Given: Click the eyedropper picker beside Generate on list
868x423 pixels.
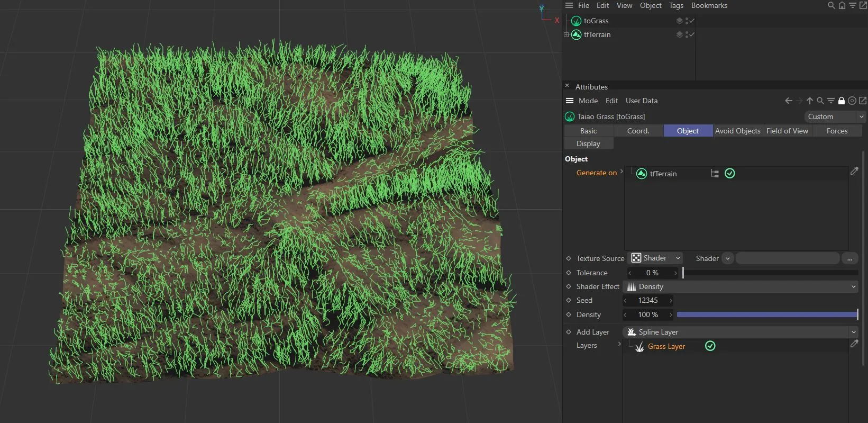Looking at the screenshot, I should (x=854, y=171).
